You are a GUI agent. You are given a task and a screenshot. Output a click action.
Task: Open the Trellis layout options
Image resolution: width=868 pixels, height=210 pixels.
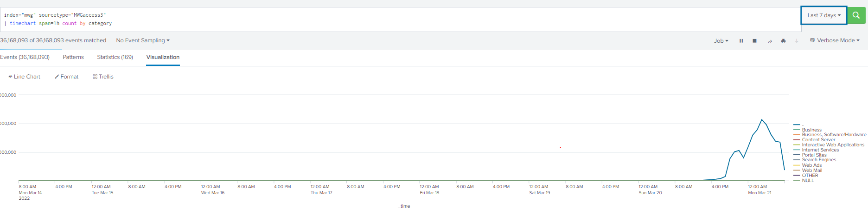coord(103,77)
